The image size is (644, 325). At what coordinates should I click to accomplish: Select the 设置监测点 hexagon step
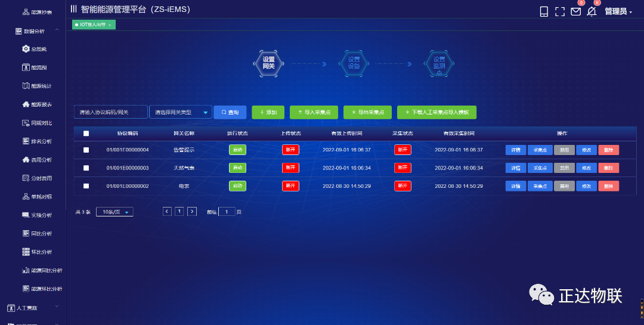(439, 63)
